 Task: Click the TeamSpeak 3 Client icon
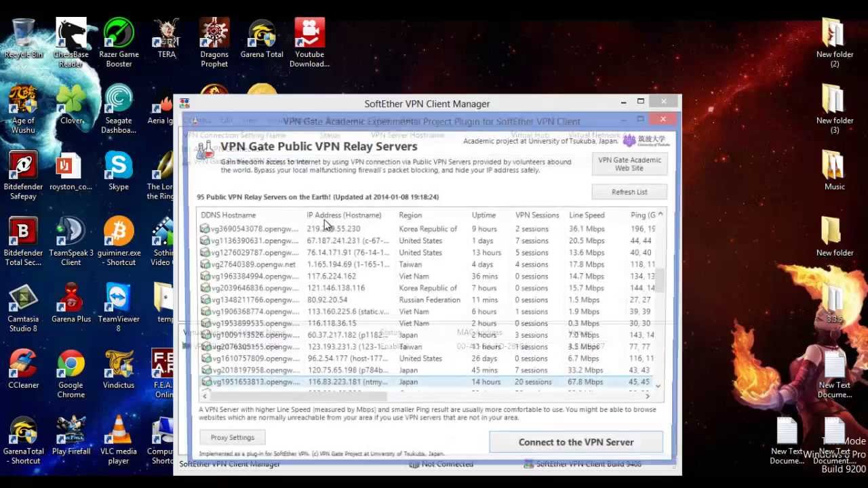coord(71,242)
